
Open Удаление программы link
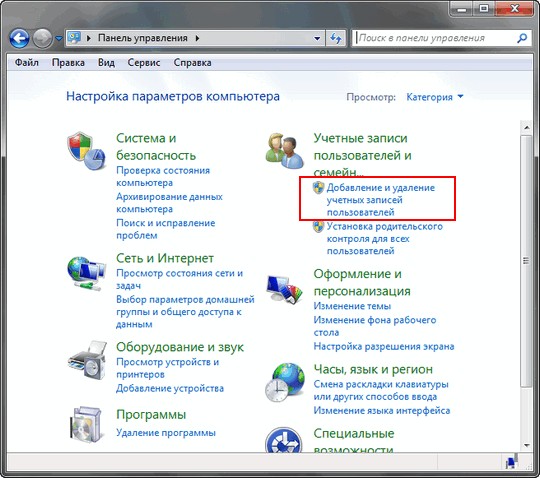[166, 433]
